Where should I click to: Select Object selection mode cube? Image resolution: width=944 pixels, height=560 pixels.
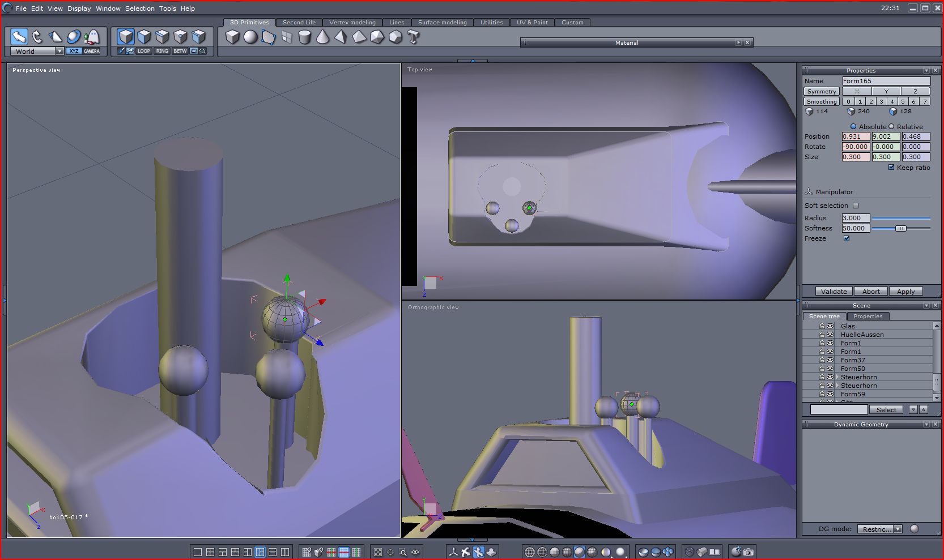click(x=126, y=37)
